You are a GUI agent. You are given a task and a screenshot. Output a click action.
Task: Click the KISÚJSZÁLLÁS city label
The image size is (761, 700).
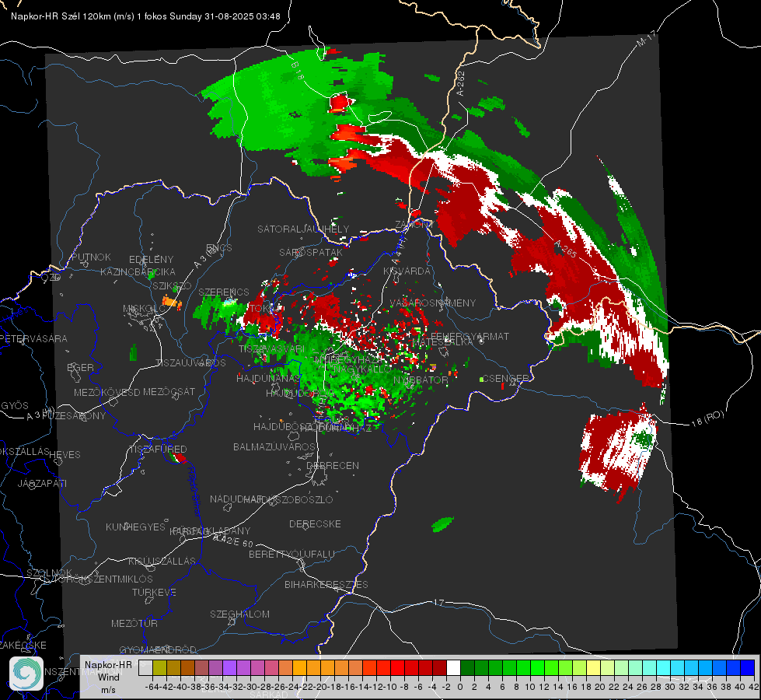162,561
